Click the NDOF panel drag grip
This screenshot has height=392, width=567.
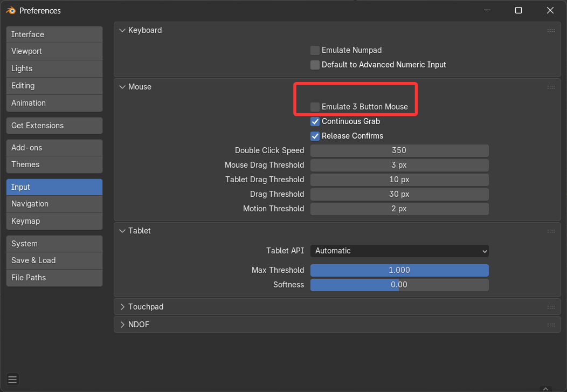tap(551, 325)
